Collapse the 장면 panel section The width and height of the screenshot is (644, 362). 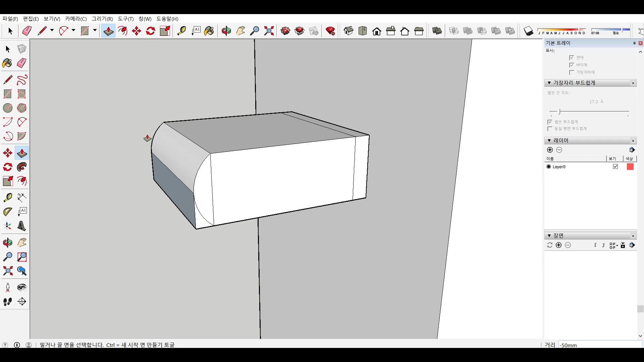pos(549,236)
